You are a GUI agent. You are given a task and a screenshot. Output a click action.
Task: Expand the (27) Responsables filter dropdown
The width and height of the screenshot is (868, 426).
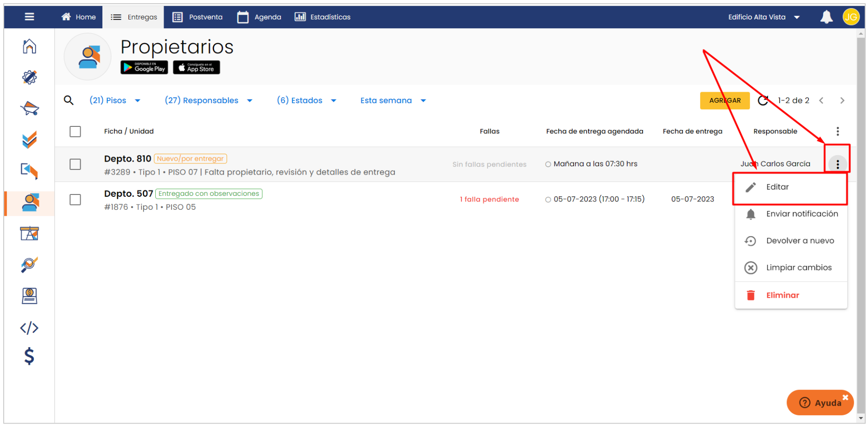tap(209, 100)
